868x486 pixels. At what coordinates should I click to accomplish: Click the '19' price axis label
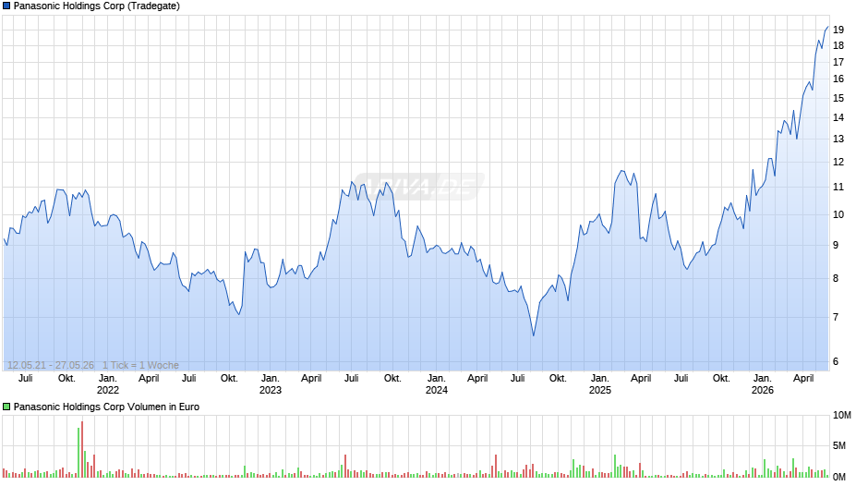(x=838, y=30)
